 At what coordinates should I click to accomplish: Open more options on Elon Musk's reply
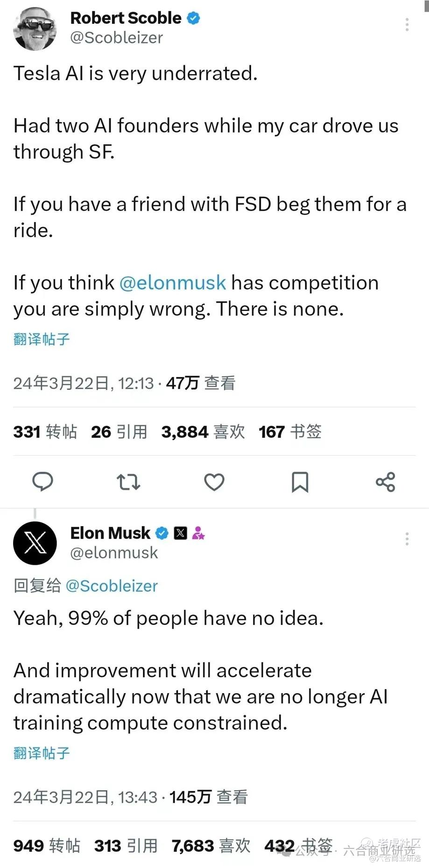point(407,539)
